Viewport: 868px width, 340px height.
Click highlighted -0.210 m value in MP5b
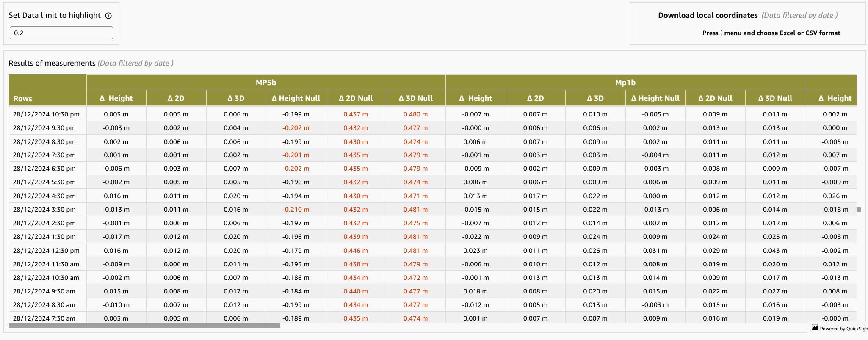[296, 210]
